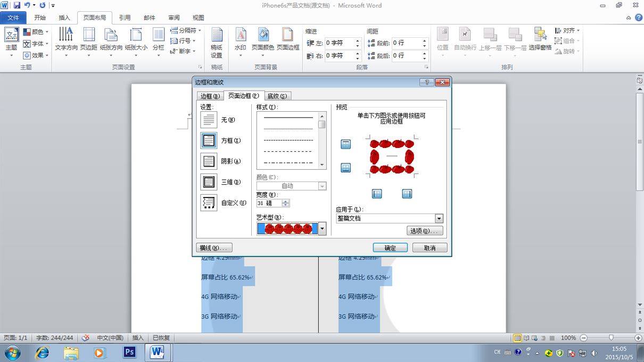Switch to the 视图 View ribbon tab
This screenshot has width=644, height=362.
click(199, 18)
